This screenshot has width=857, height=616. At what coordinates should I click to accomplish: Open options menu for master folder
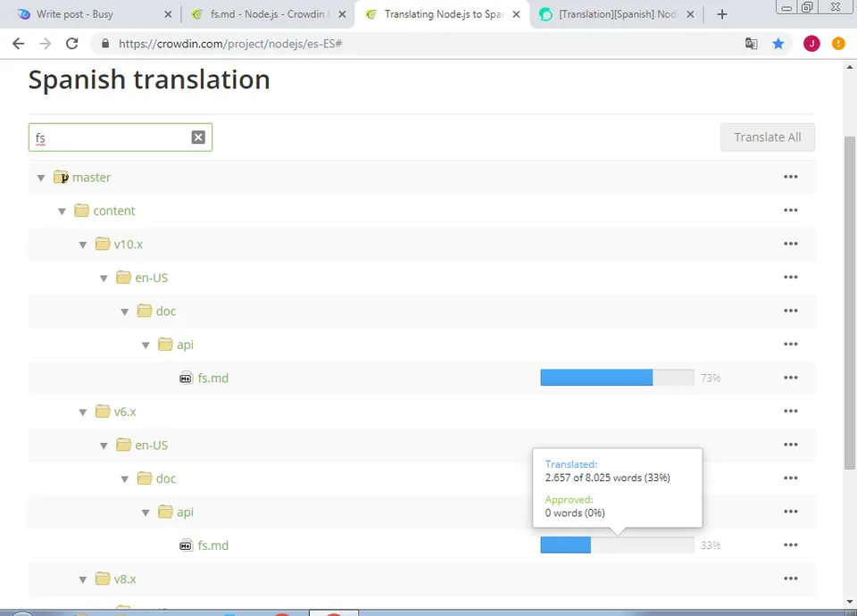(x=790, y=177)
